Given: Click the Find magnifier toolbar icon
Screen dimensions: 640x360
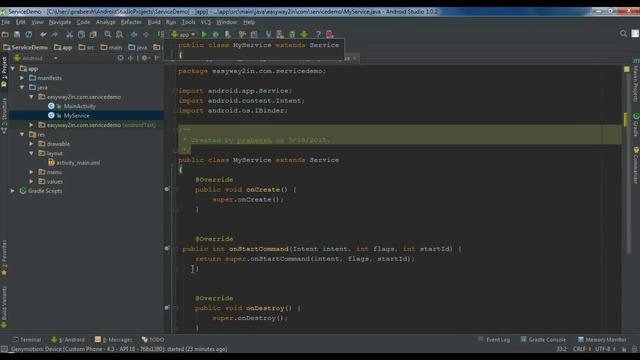Looking at the screenshot, I should point(108,34).
